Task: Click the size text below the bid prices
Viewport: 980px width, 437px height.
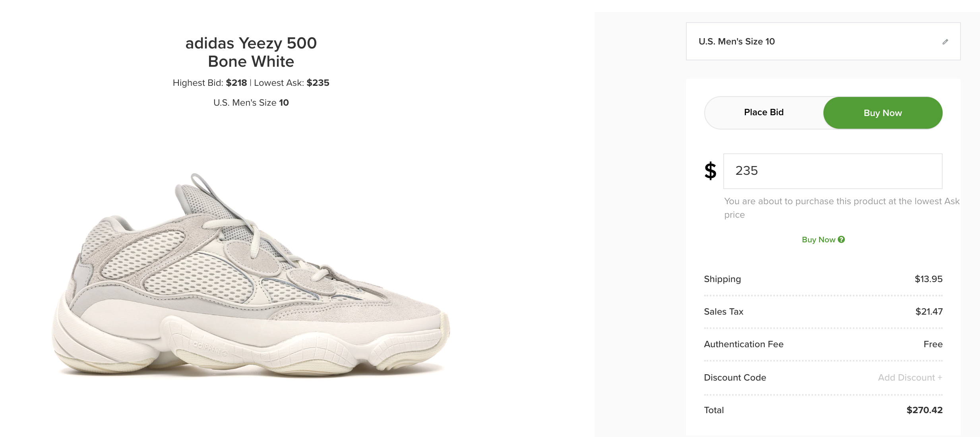Action: (x=251, y=102)
